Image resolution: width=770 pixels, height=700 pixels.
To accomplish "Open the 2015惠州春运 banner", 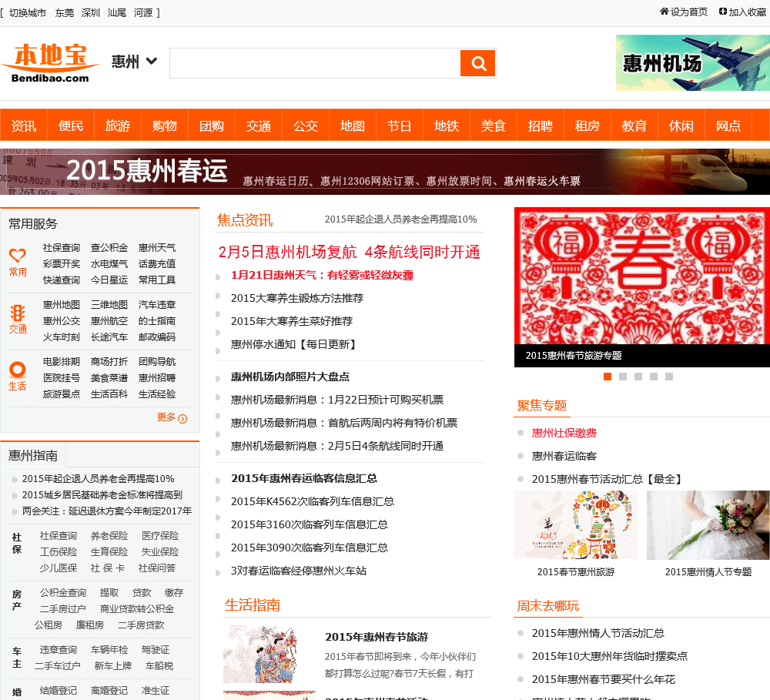I will 385,172.
